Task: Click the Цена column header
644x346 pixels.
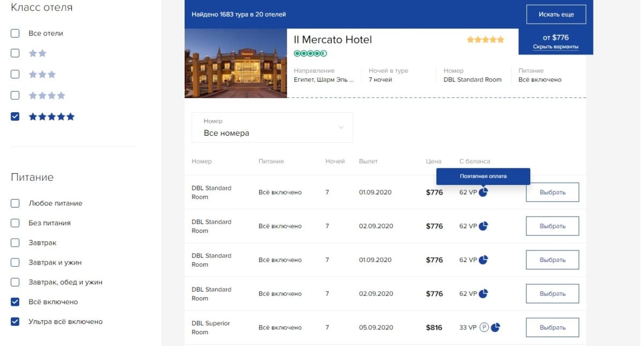Action: (434, 161)
